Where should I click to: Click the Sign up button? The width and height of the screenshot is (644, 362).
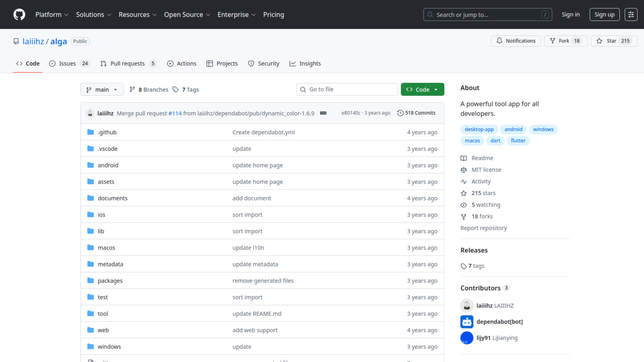point(604,15)
